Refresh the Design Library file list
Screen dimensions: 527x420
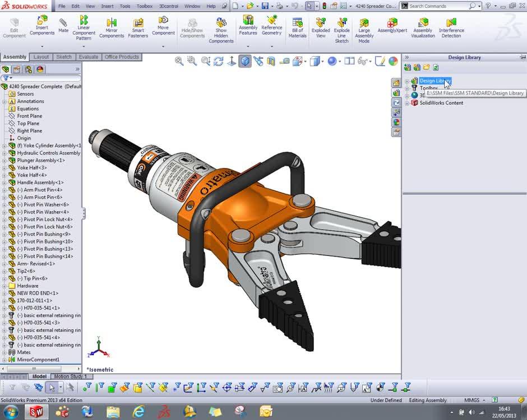coord(436,66)
